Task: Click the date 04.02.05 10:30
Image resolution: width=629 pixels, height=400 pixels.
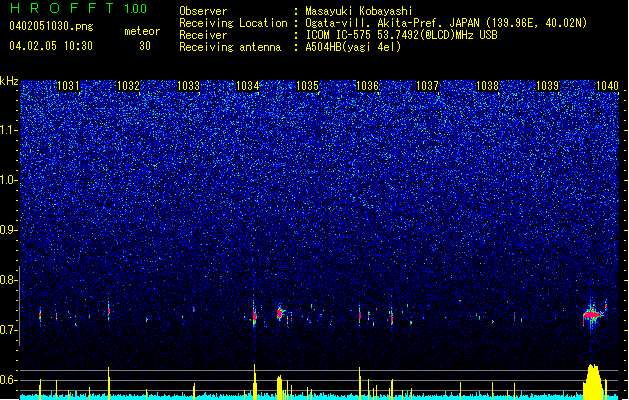Action: click(x=51, y=45)
